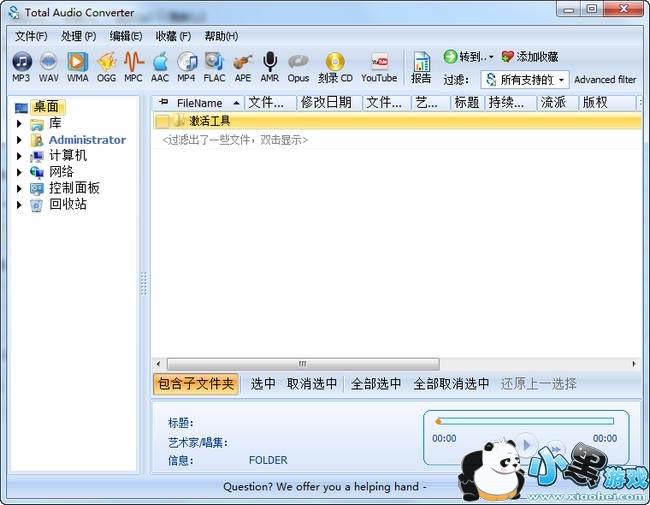Screen dimensions: 650x505
Task: Click the 还原上一选择 button
Action: pyautogui.click(x=538, y=384)
